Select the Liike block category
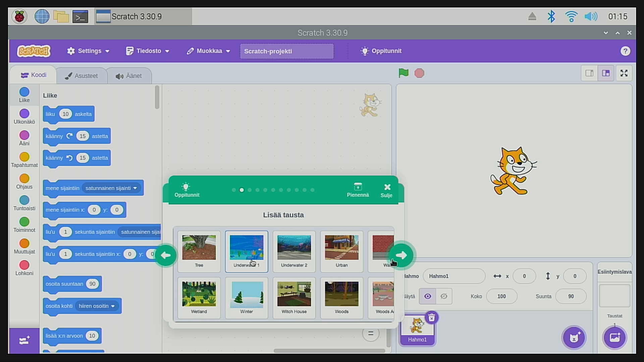Viewport: 644px width, 362px height. coord(24,95)
